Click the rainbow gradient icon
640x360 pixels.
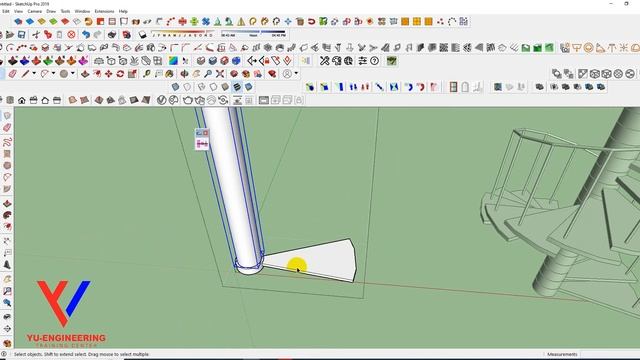pyautogui.click(x=173, y=61)
